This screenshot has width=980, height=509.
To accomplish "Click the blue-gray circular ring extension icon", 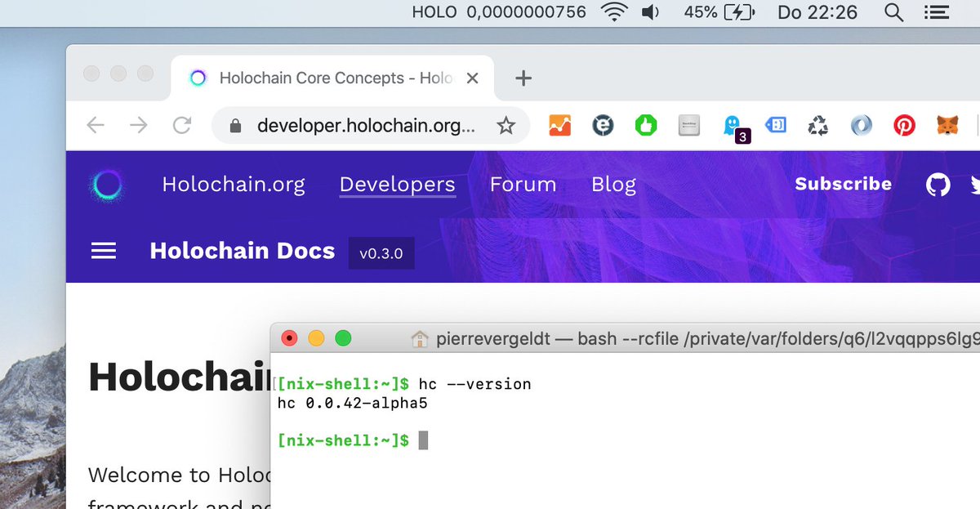I will (x=861, y=126).
